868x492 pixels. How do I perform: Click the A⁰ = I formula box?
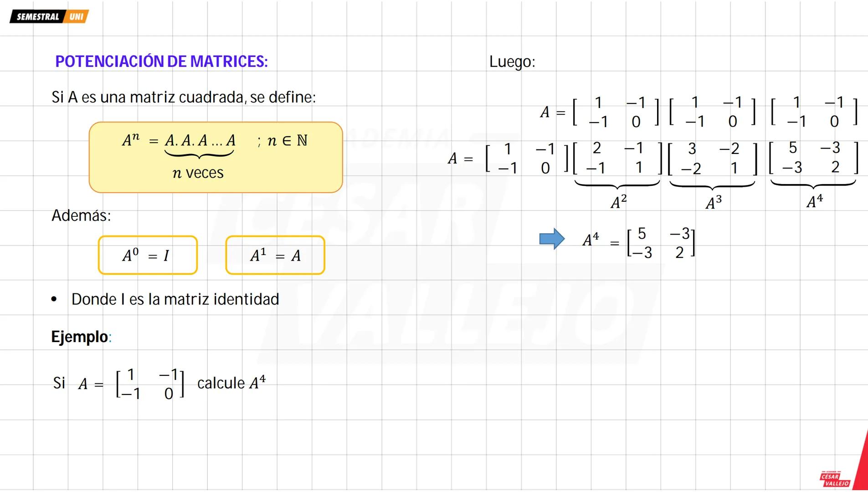148,255
